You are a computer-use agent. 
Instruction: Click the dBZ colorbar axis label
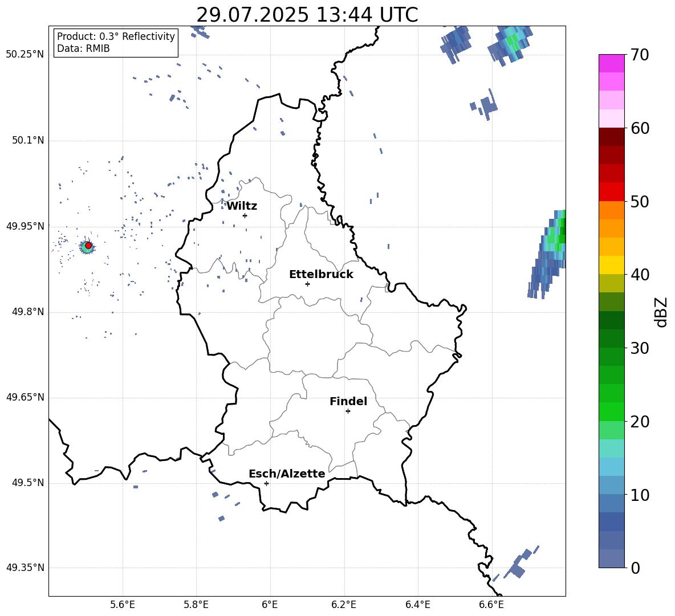click(662, 312)
